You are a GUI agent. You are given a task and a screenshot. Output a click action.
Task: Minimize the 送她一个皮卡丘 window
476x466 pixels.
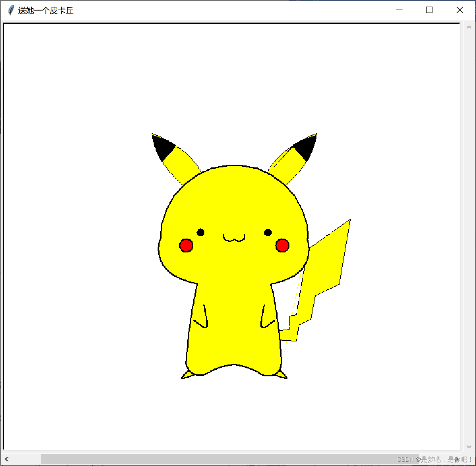coord(399,10)
